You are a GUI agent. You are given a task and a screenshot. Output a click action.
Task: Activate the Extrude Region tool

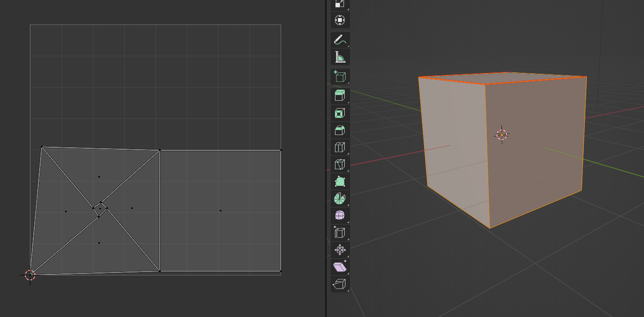click(x=340, y=96)
